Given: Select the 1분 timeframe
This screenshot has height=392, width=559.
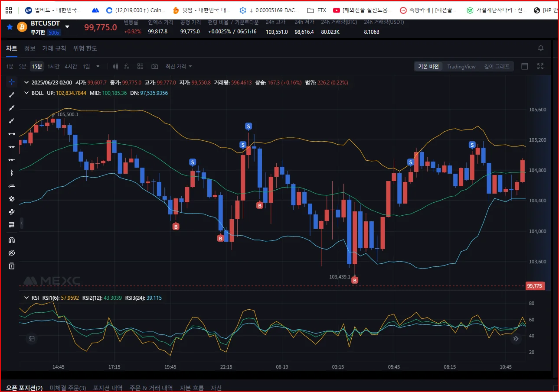Looking at the screenshot, I should (x=10, y=66).
